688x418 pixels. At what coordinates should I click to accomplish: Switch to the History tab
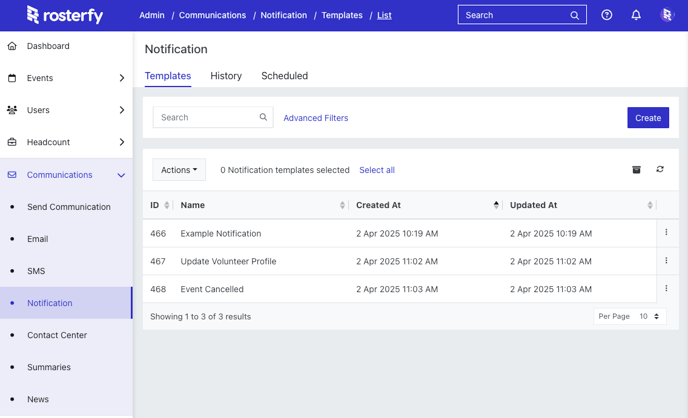click(226, 76)
